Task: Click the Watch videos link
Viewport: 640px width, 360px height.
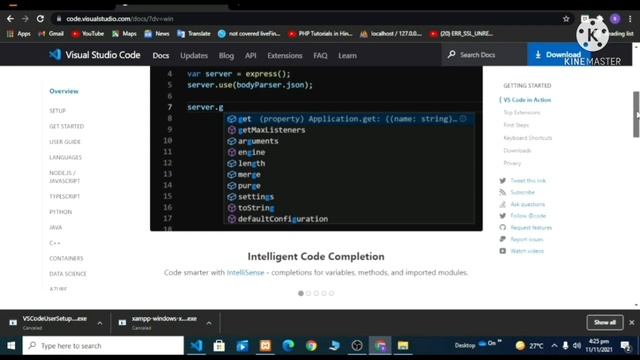Action: (527, 251)
